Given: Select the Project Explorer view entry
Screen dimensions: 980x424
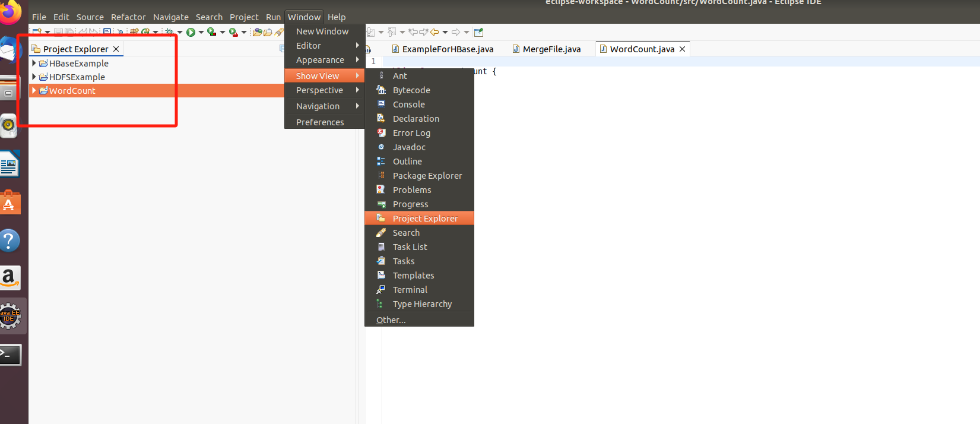Looking at the screenshot, I should (x=419, y=219).
